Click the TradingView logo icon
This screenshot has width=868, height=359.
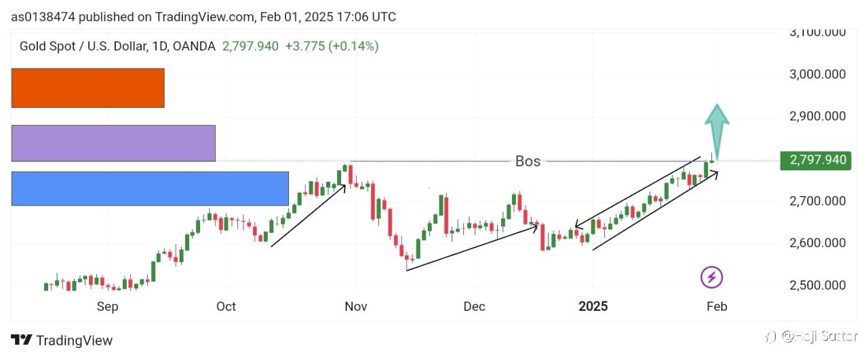pyautogui.click(x=21, y=340)
